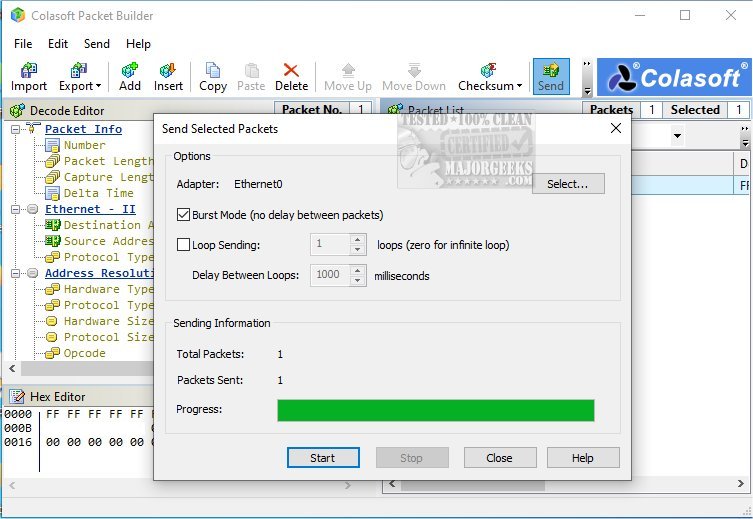Click the Loop Sending loops input field
Screen dimensions: 753x519
pos(331,244)
